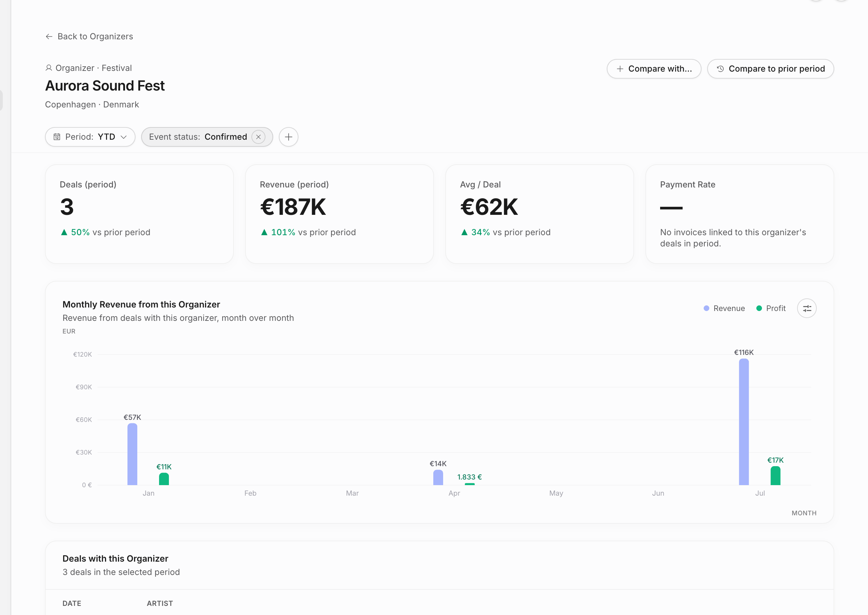Open the Compare with... button
The height and width of the screenshot is (615, 868).
(654, 68)
